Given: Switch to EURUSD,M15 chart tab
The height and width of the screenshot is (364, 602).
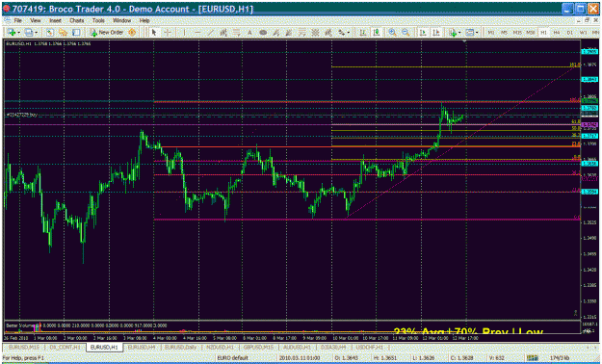Looking at the screenshot, I should pyautogui.click(x=24, y=347).
